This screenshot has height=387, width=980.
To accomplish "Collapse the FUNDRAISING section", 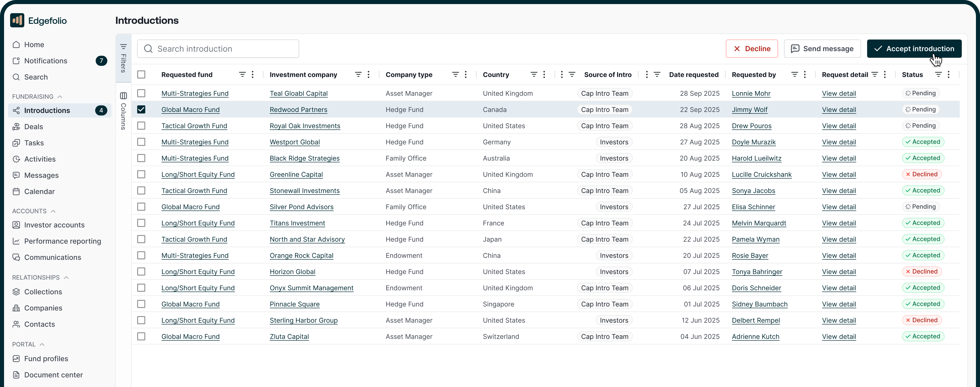I will click(x=59, y=96).
